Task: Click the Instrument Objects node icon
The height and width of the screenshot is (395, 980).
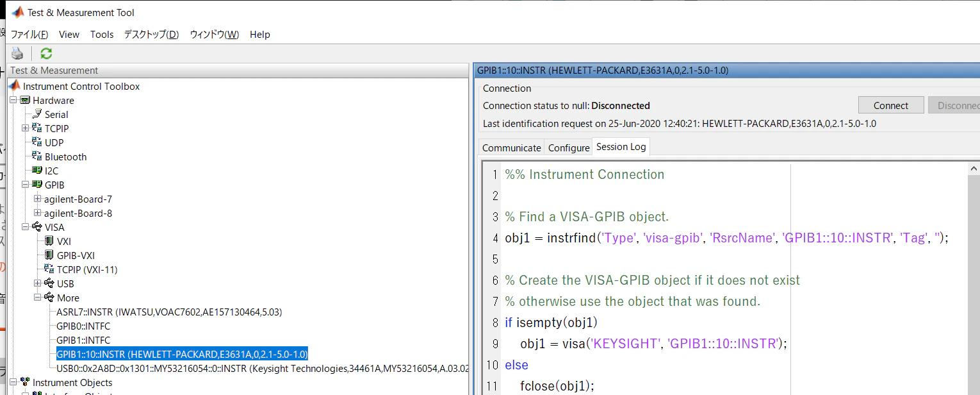Action: coord(25,382)
